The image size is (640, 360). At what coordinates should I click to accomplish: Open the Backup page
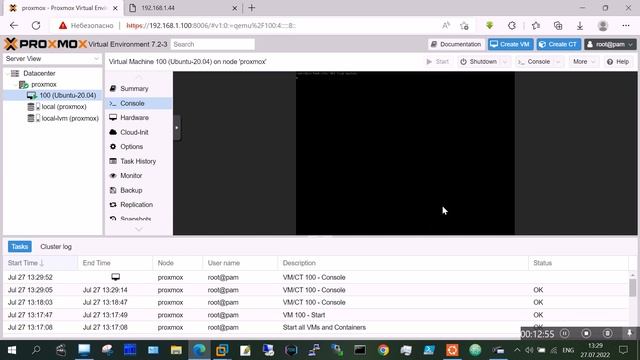pos(131,190)
